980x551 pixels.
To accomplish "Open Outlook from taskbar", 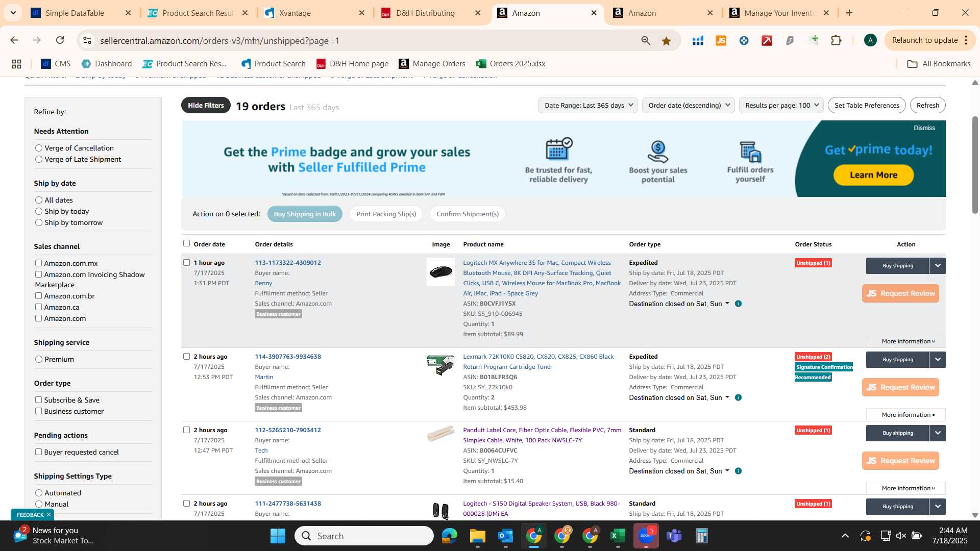I will click(x=505, y=536).
